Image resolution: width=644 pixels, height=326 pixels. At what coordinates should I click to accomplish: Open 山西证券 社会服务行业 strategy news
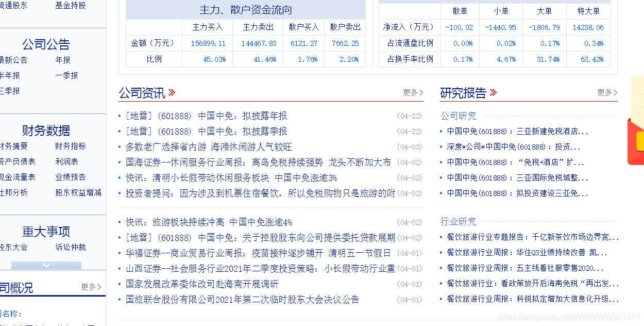point(260,269)
